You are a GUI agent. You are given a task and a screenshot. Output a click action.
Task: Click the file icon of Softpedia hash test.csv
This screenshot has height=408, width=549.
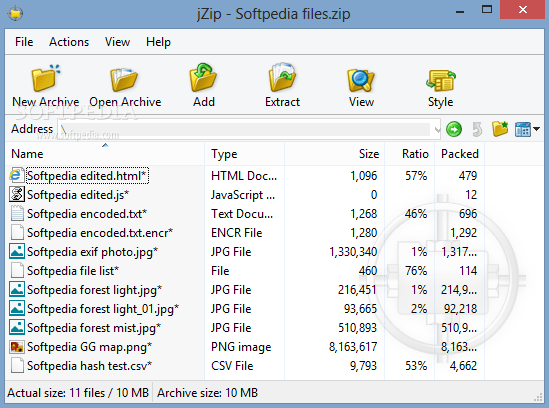[16, 365]
